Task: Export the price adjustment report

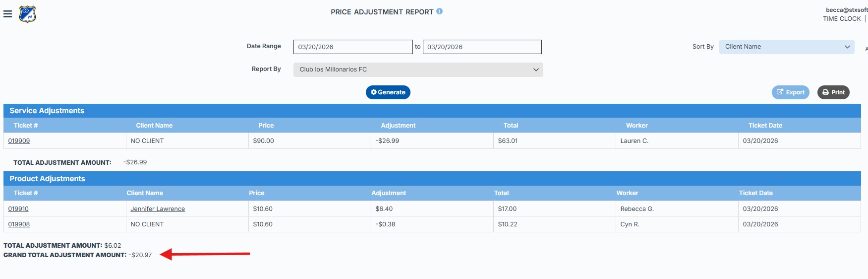Action: point(790,92)
